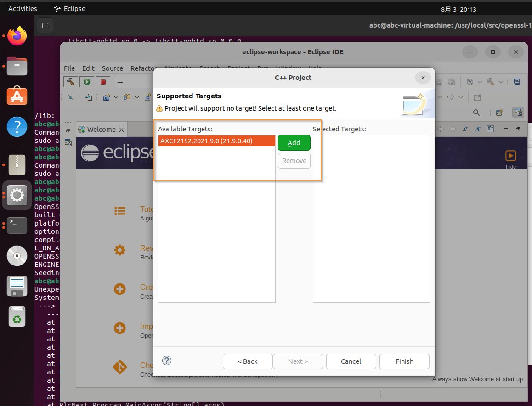532x406 pixels.
Task: Click the Cancel button in dialog
Action: tap(351, 361)
